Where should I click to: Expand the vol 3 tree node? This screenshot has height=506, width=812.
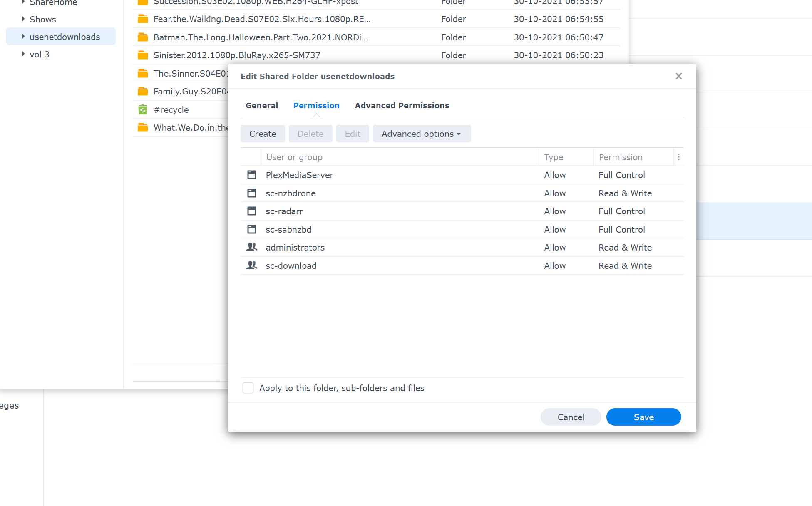coord(23,54)
